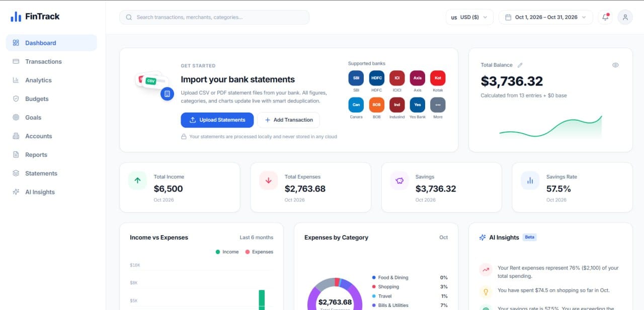Click the green Income bar in chart

(262, 299)
